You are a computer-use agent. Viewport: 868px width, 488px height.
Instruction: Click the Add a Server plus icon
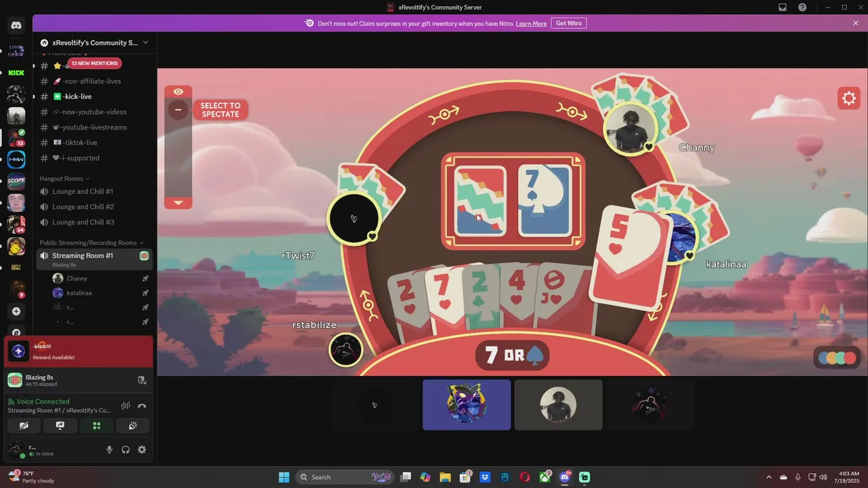click(x=16, y=311)
